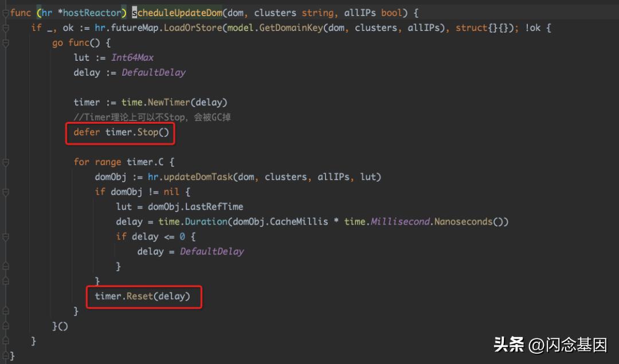Click the 'nil' keyword
Viewport: 619px width, 364px height.
click(x=171, y=192)
